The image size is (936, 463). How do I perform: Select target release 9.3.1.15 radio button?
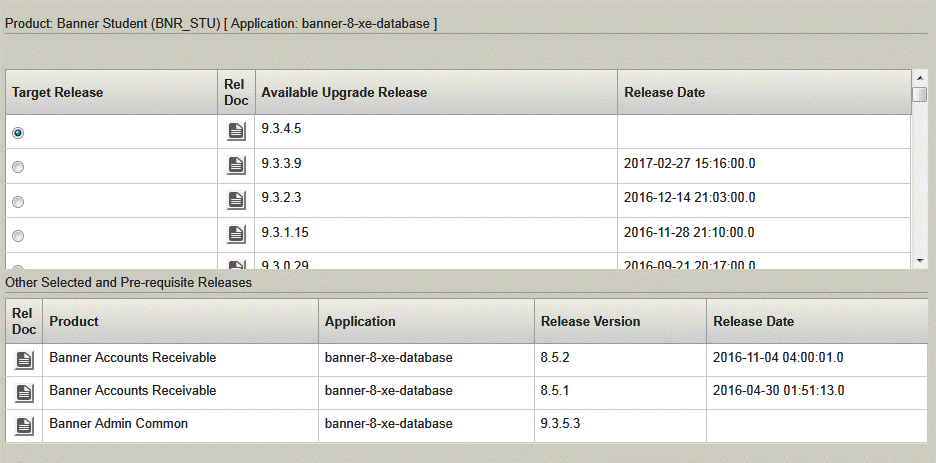18,236
